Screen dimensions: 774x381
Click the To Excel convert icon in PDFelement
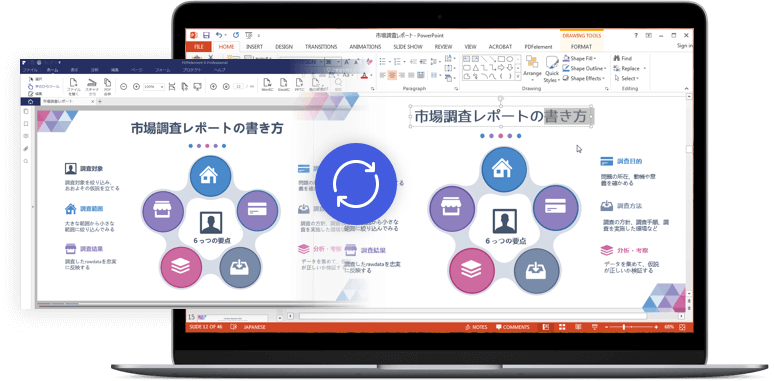point(283,85)
